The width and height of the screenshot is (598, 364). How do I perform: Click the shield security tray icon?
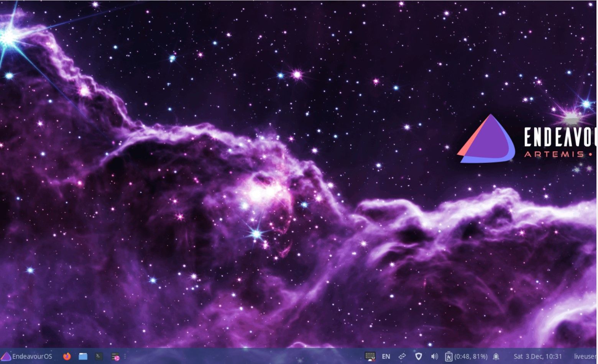click(419, 356)
